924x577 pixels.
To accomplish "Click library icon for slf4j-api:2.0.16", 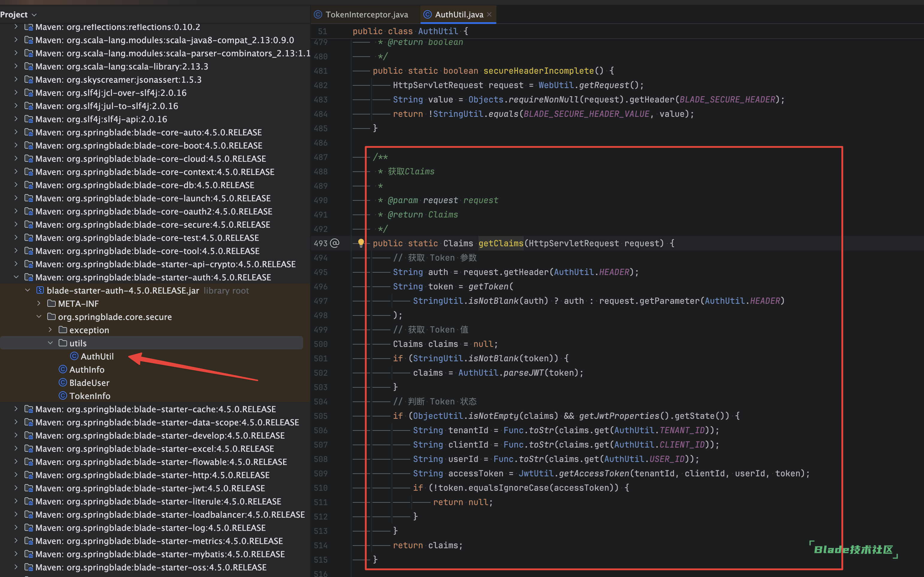I will [29, 119].
